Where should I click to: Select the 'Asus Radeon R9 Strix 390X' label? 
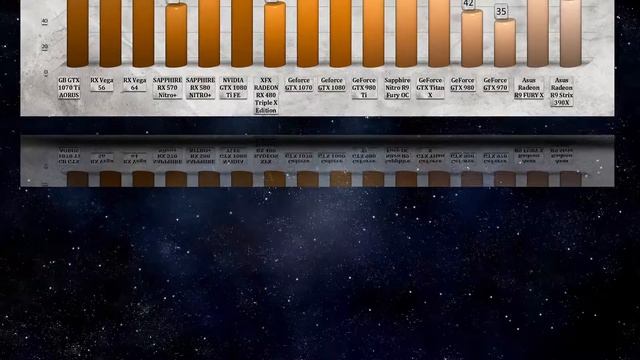(x=561, y=91)
